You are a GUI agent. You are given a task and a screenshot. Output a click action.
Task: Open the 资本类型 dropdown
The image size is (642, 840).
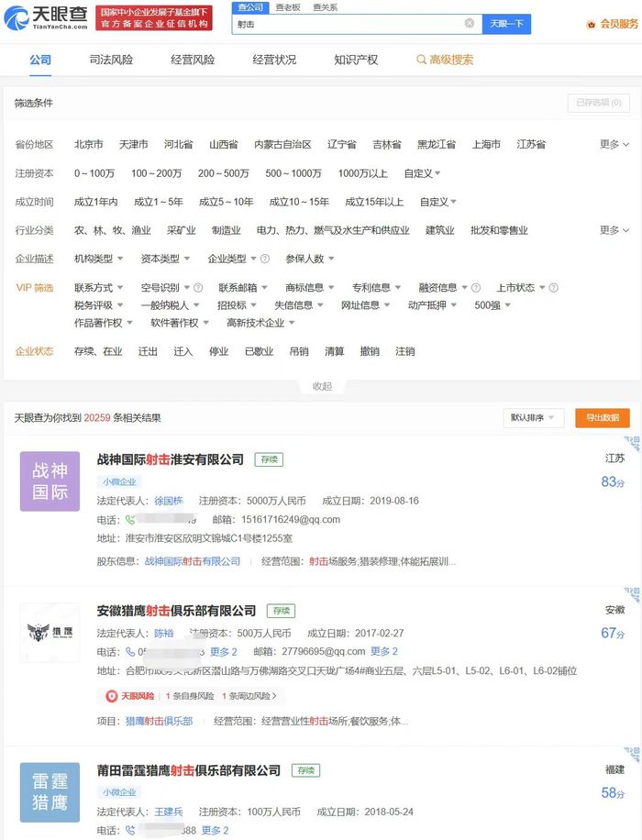pos(165,259)
